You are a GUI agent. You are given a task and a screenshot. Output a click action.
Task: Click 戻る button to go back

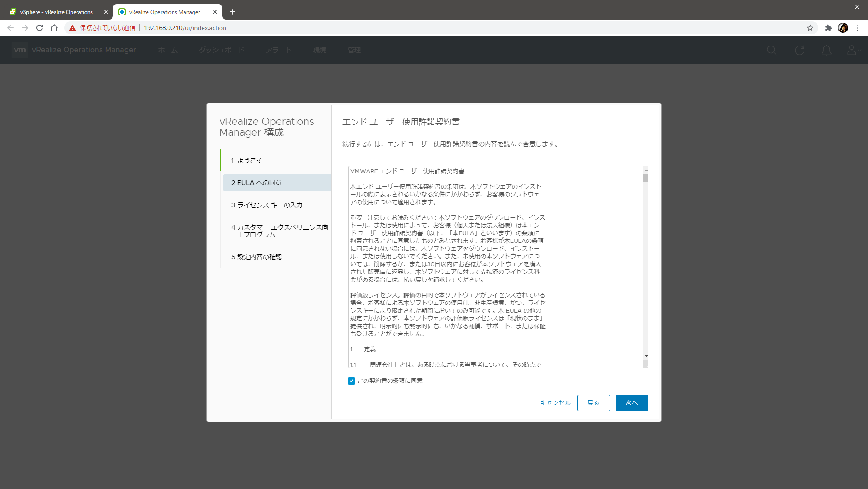[x=593, y=403]
